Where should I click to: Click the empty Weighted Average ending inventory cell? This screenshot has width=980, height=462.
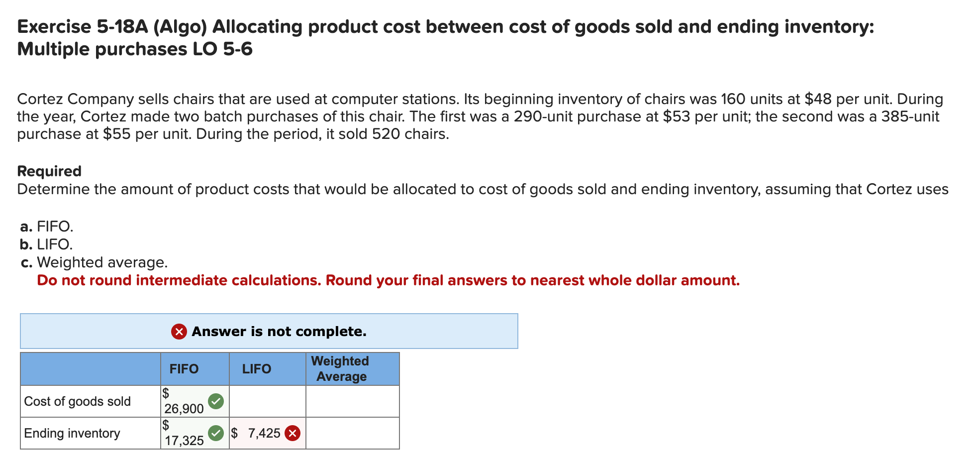[351, 433]
